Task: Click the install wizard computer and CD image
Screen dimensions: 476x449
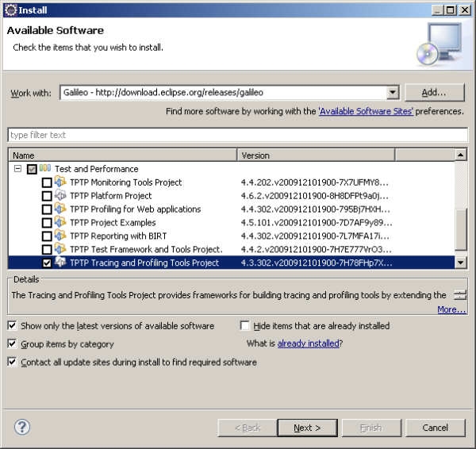Action: (x=440, y=44)
